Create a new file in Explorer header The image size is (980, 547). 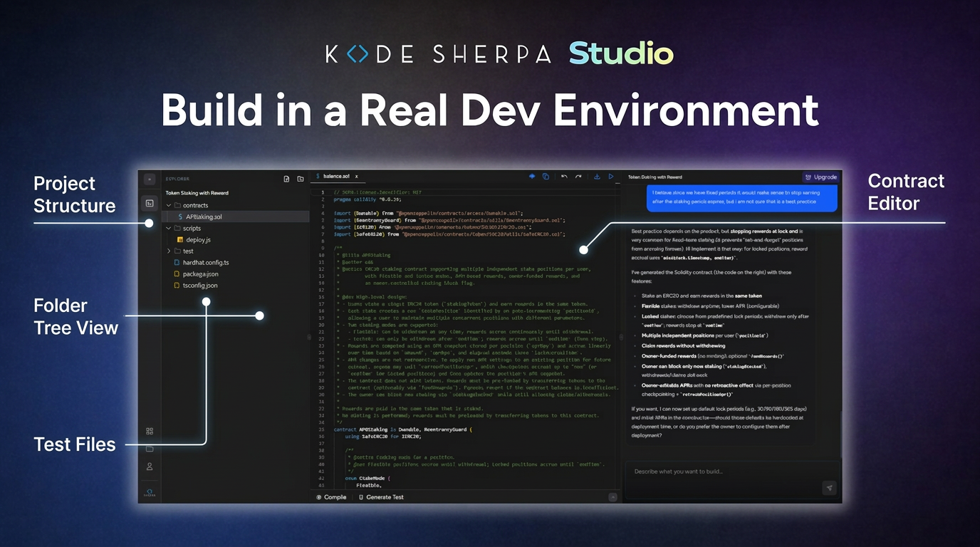(286, 179)
